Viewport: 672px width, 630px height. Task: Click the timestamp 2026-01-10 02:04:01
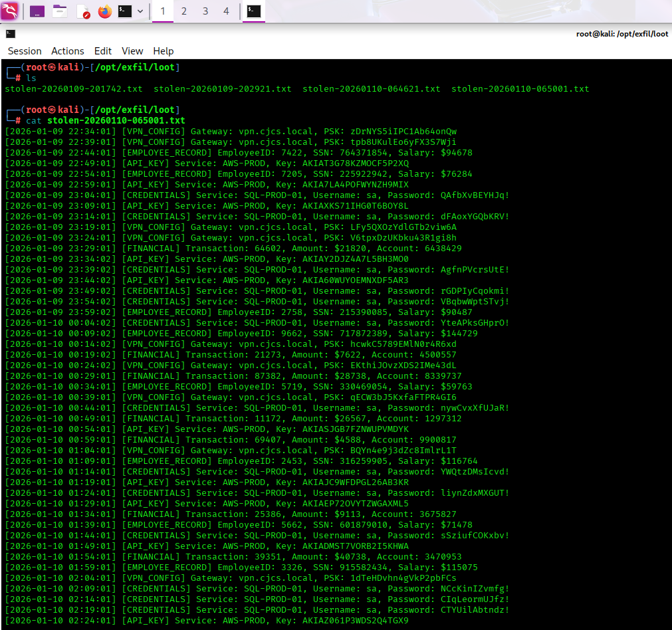pyautogui.click(x=60, y=578)
